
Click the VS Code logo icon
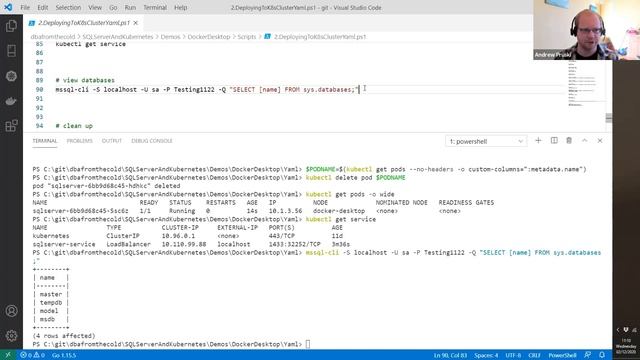pyautogui.click(x=8, y=7)
